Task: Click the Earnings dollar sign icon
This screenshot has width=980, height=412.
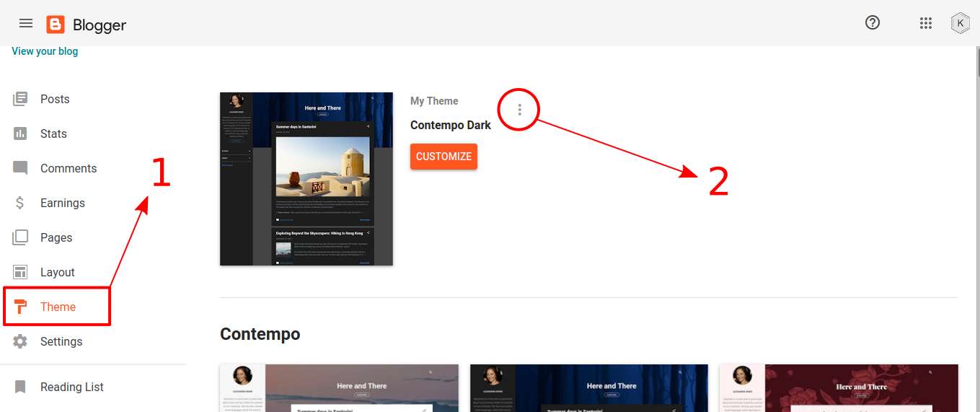Action: (x=20, y=203)
